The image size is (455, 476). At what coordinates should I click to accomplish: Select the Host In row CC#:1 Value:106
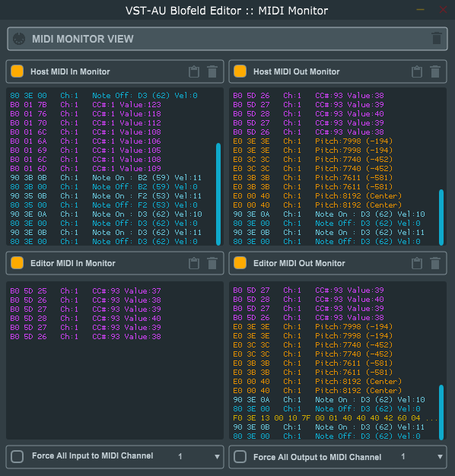pos(86,141)
